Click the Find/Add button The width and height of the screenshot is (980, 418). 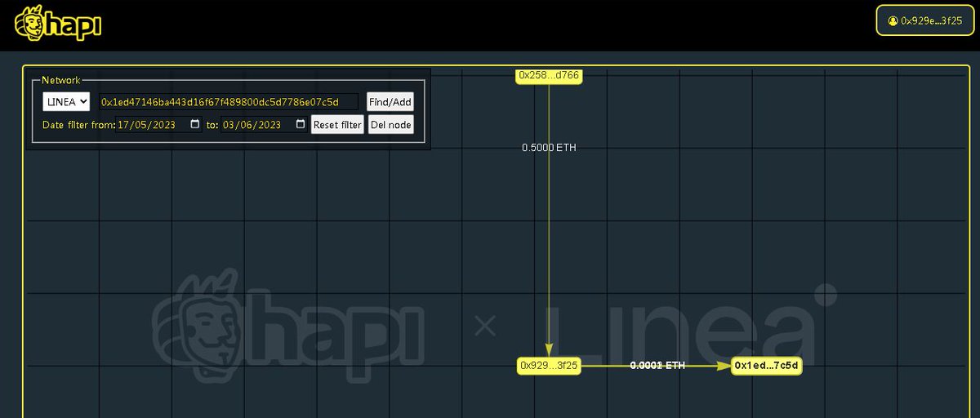[390, 101]
